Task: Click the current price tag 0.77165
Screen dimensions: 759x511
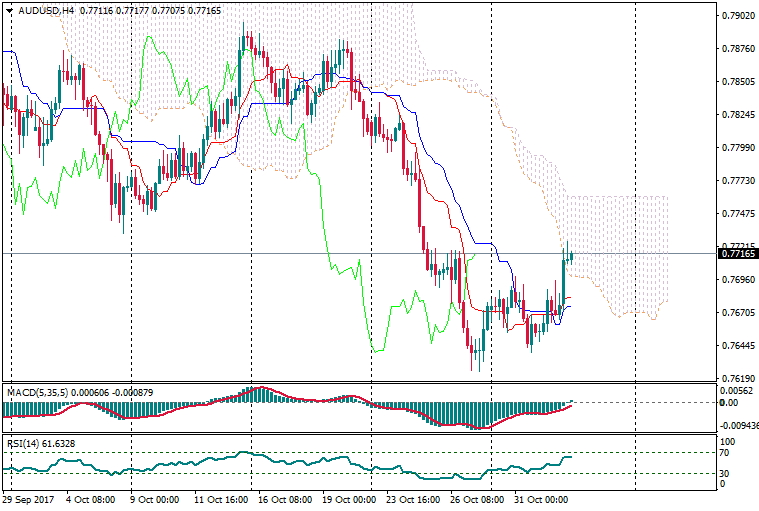Action: pos(737,255)
